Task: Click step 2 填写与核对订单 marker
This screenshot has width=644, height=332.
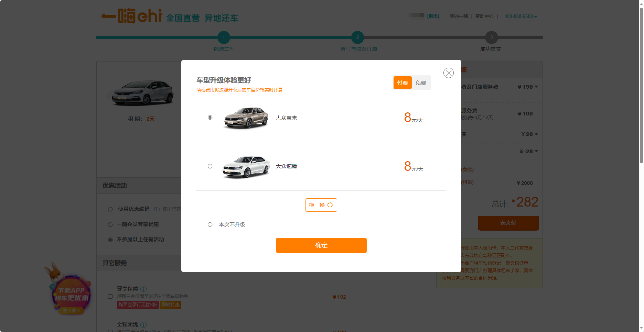Action: coord(357,37)
